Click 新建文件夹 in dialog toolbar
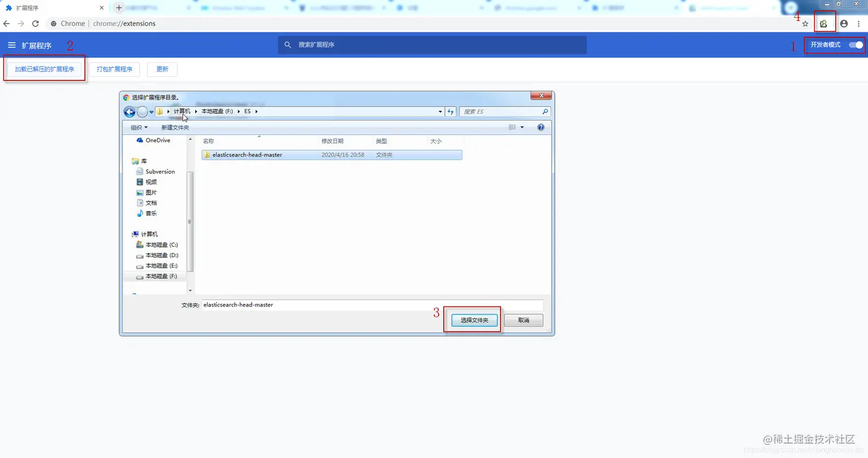 pos(175,127)
